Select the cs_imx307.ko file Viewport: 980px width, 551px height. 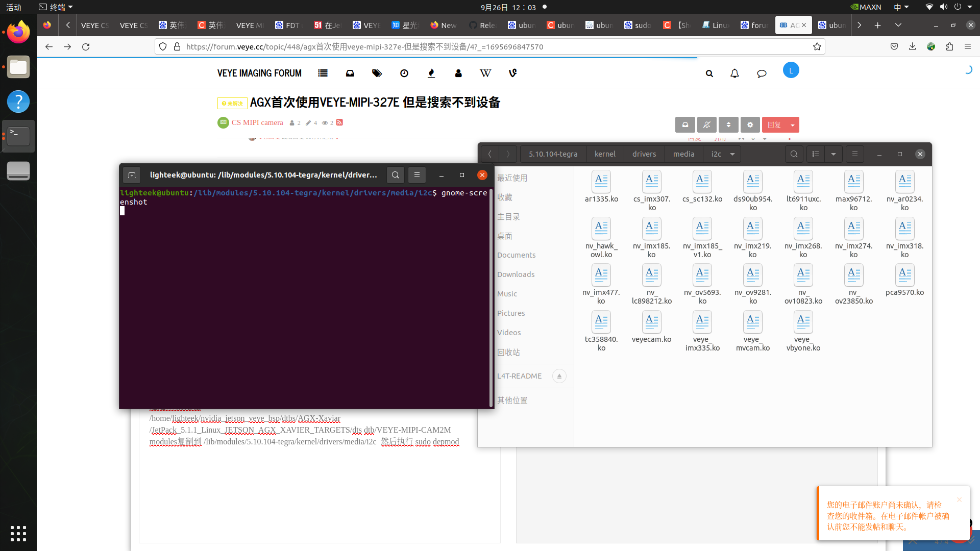651,191
